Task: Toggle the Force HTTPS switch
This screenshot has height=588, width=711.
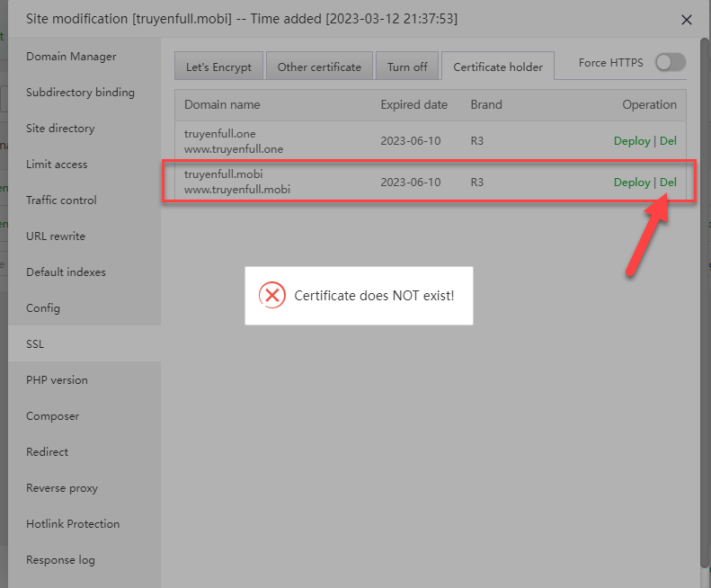Action: [x=670, y=62]
